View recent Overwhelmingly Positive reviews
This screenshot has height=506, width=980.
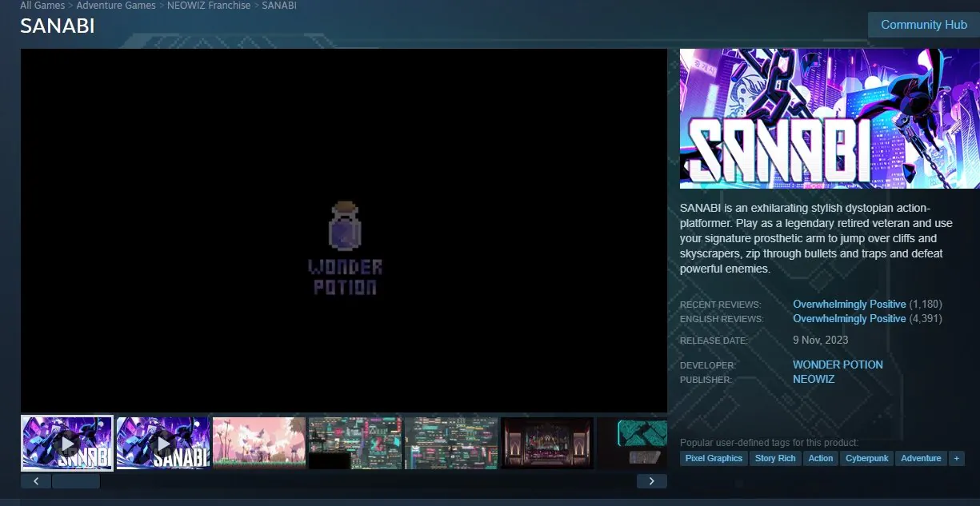coord(849,305)
